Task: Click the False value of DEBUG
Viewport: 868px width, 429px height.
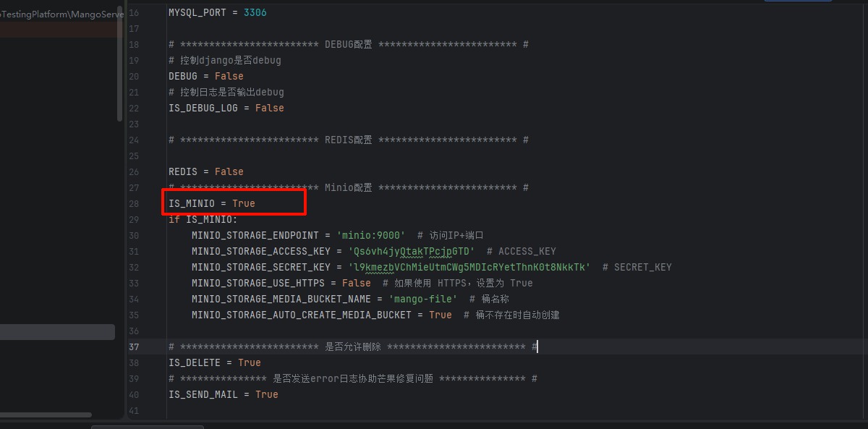Action: point(229,77)
